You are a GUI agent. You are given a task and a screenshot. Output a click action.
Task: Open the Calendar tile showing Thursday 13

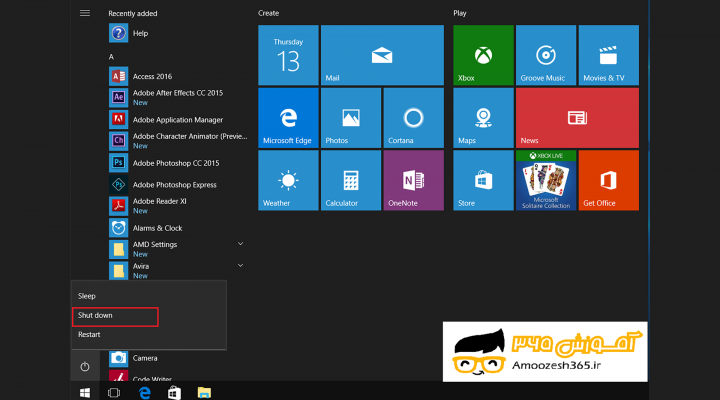[288, 55]
